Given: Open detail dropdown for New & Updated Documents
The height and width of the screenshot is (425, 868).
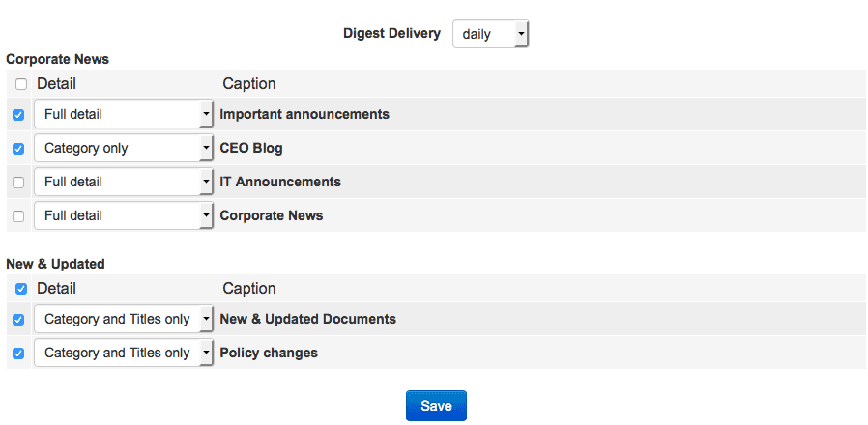Looking at the screenshot, I should (x=124, y=320).
